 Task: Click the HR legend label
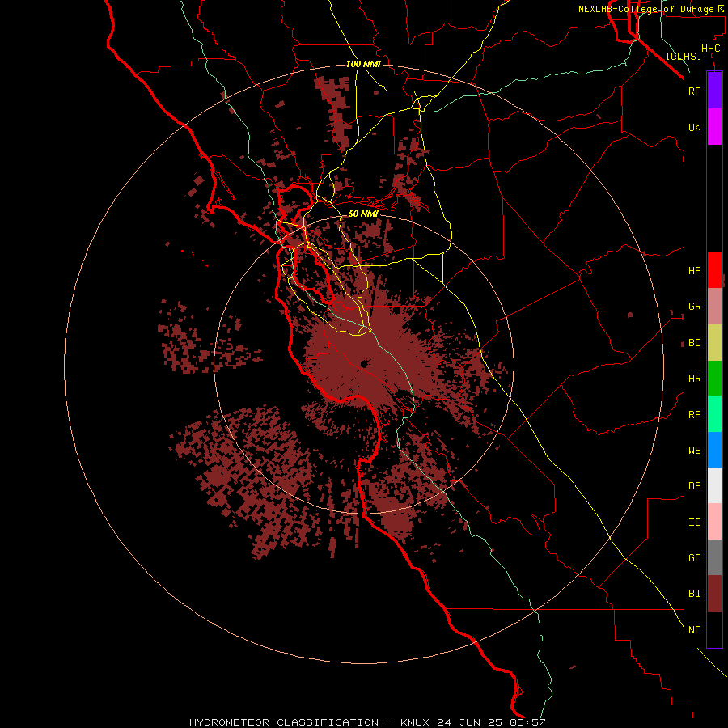(694, 379)
